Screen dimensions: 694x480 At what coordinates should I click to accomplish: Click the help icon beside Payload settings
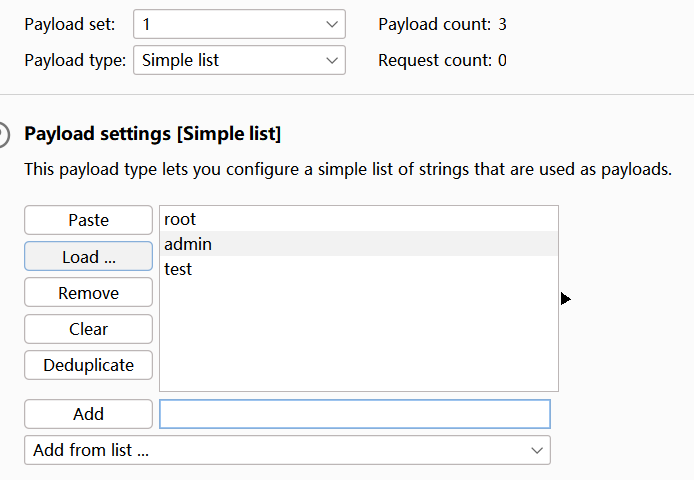(3, 134)
